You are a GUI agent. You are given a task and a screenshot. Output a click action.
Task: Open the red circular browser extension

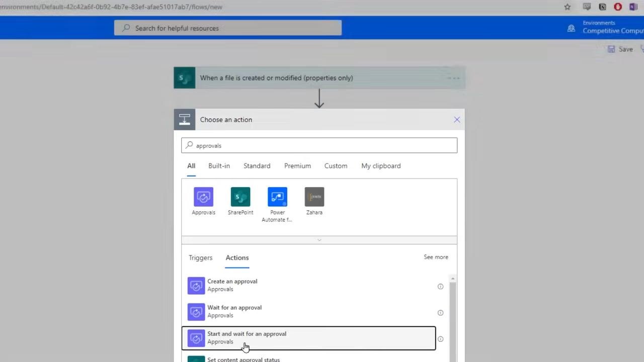(618, 7)
